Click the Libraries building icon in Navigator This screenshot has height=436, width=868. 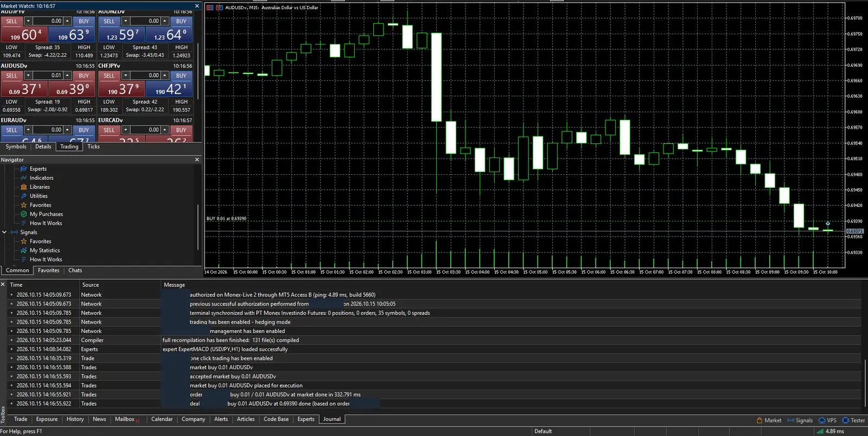(24, 187)
